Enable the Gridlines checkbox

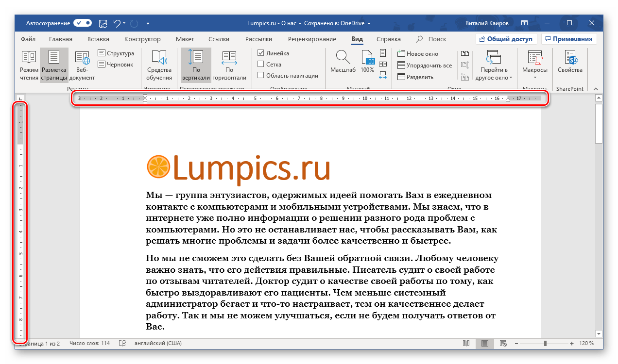(x=261, y=64)
